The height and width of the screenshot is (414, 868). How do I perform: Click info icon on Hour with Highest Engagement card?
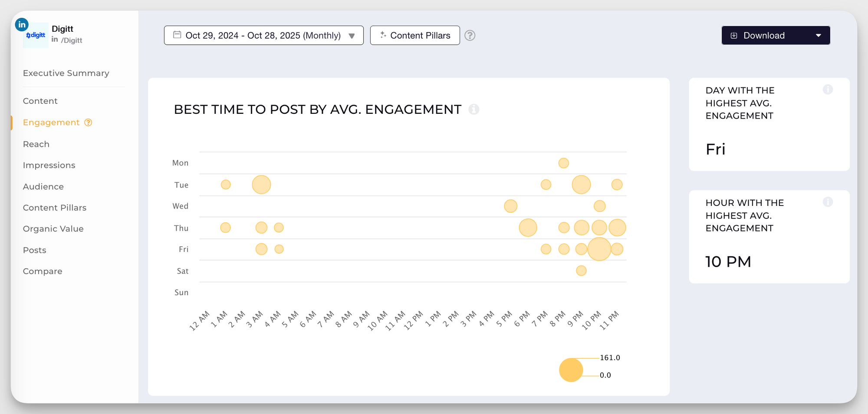(828, 202)
